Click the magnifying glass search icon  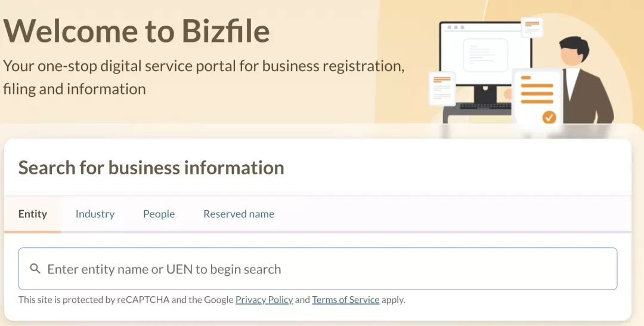(x=35, y=269)
